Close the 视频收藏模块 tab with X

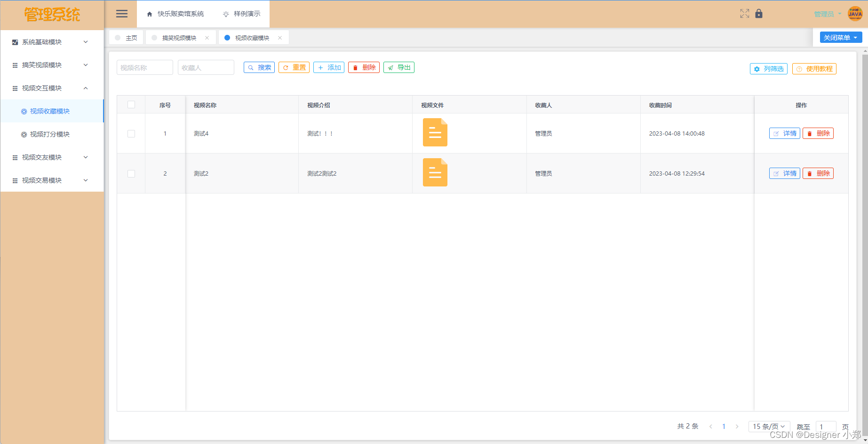pos(280,38)
